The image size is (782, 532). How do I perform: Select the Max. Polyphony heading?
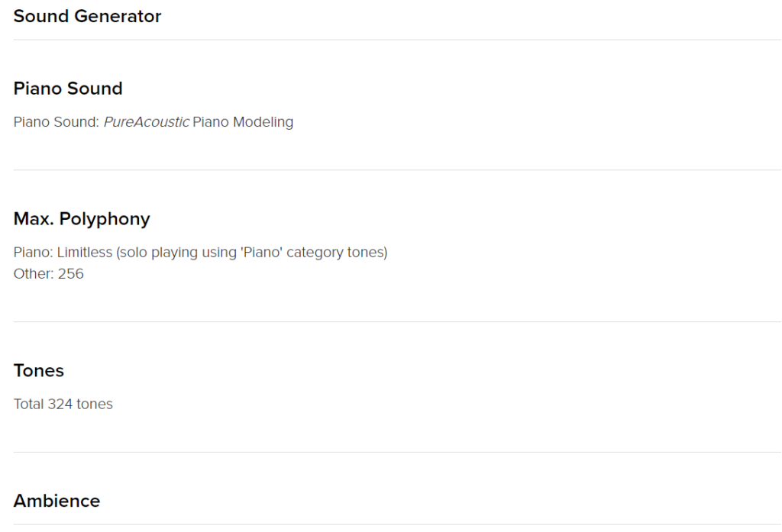[82, 219]
